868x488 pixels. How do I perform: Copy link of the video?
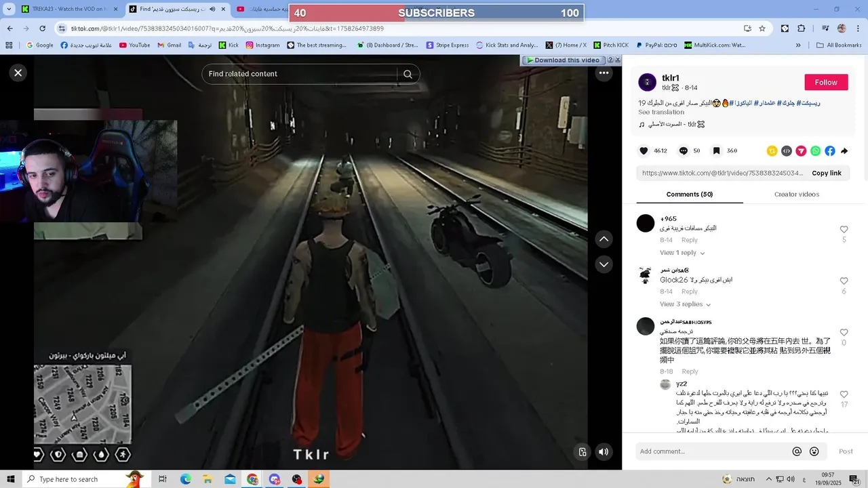[827, 173]
